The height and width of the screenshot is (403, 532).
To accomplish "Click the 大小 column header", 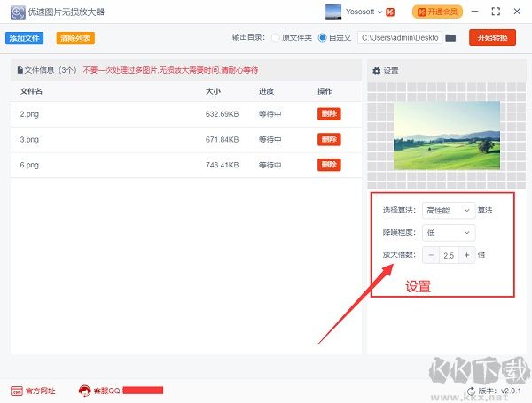I will coord(213,91).
